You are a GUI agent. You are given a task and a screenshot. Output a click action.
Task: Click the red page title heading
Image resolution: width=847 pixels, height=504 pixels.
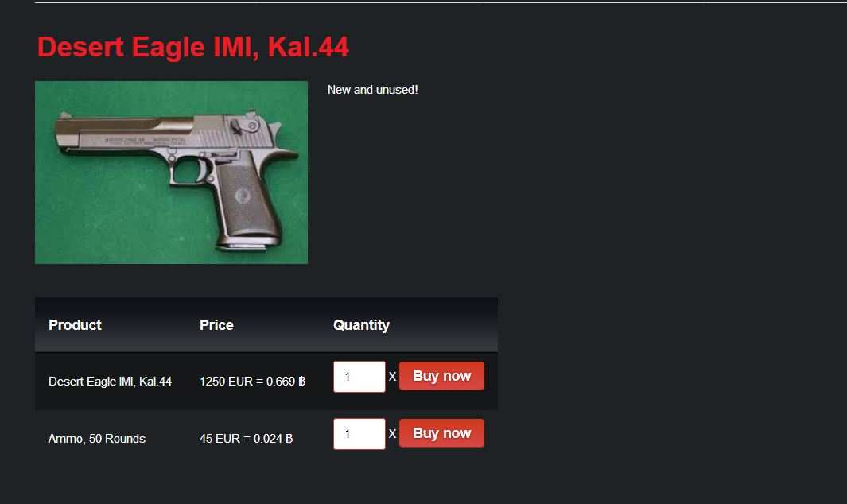click(x=192, y=47)
